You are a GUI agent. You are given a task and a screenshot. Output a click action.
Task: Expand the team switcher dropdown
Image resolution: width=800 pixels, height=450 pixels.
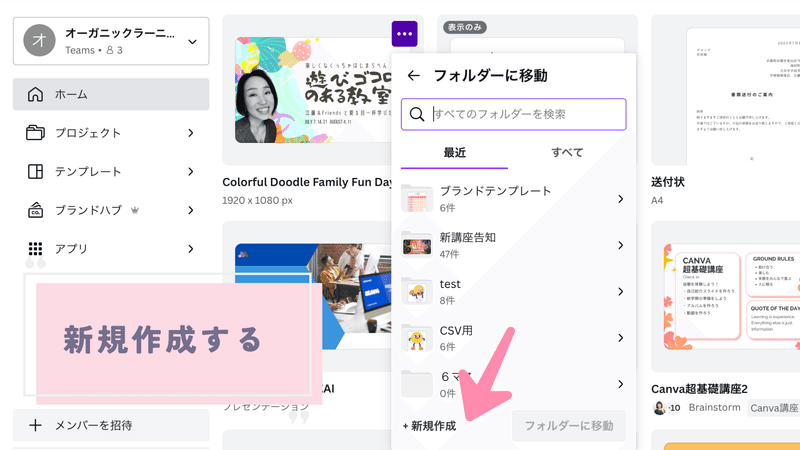(x=192, y=42)
